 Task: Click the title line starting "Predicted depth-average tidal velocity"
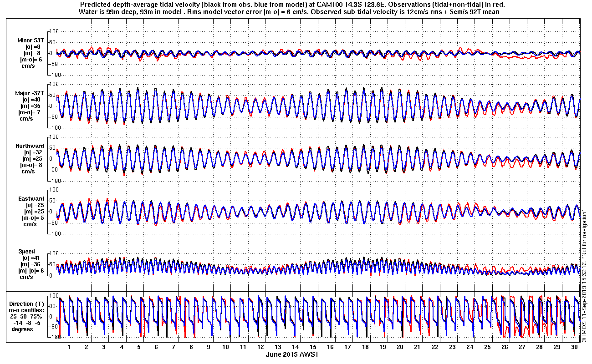[x=291, y=5]
